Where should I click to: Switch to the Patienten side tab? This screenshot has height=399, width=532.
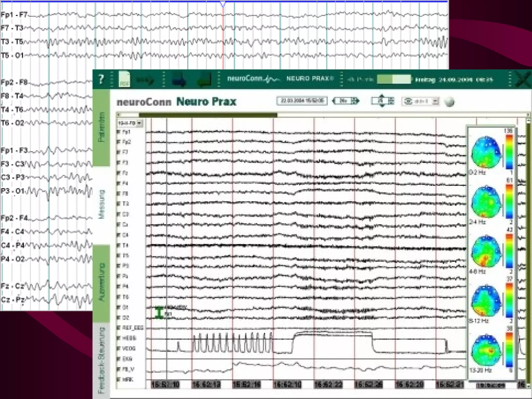coord(102,127)
